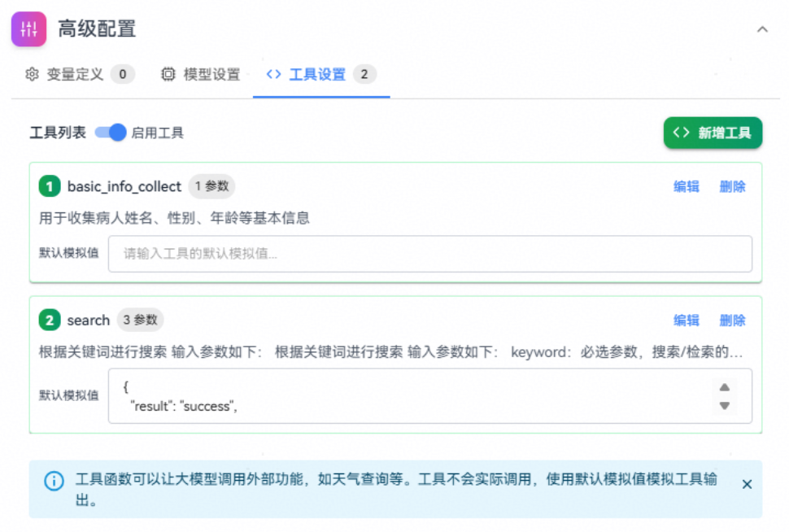This screenshot has width=789, height=532.
Task: Click the chip icon beside 模型设置
Action: (168, 75)
